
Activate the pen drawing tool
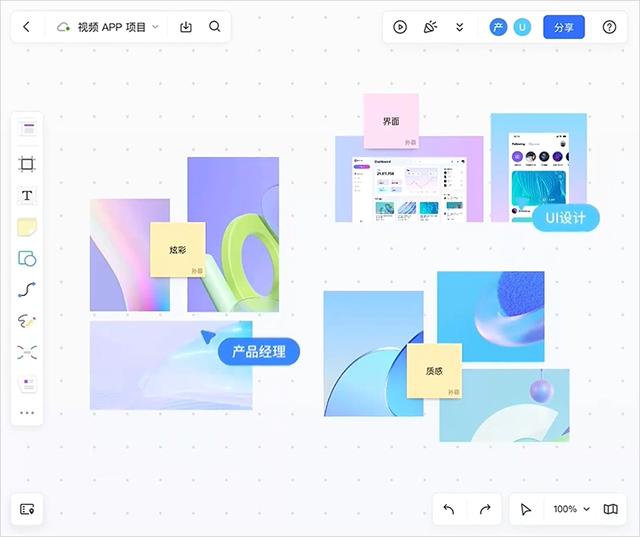pyautogui.click(x=27, y=321)
